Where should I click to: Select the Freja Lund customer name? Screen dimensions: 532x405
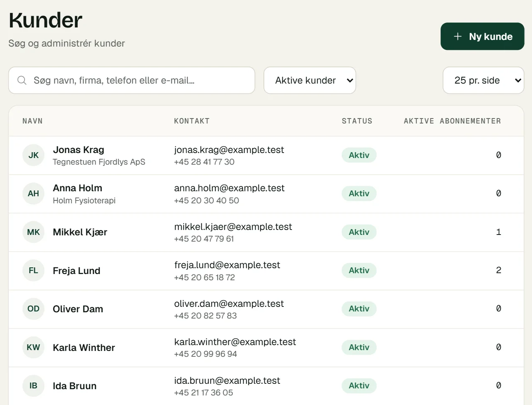76,271
